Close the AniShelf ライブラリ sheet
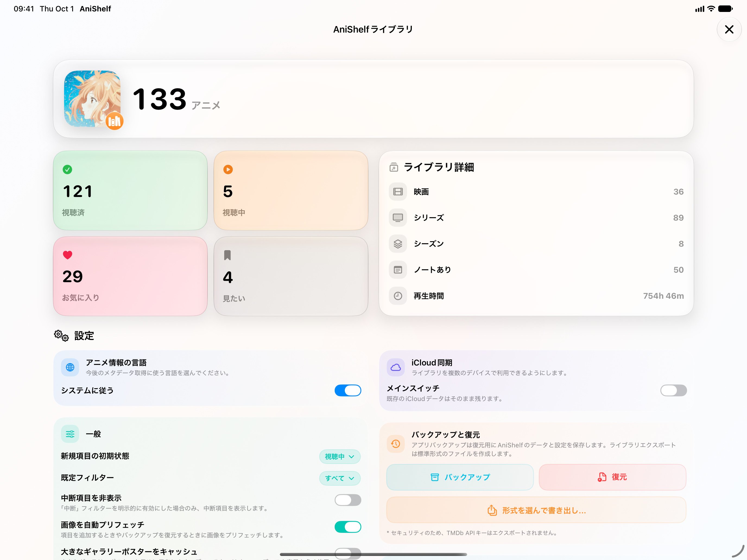This screenshot has width=747, height=560. 729,29
